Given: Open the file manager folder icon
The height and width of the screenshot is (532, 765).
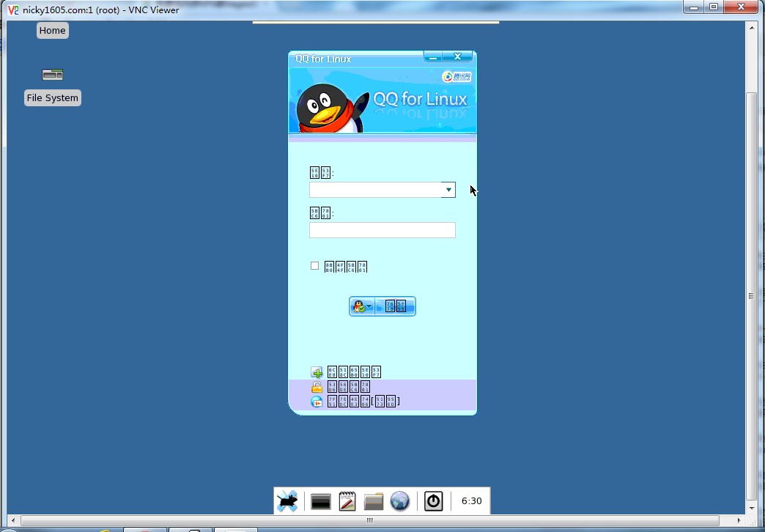Looking at the screenshot, I should 373,501.
